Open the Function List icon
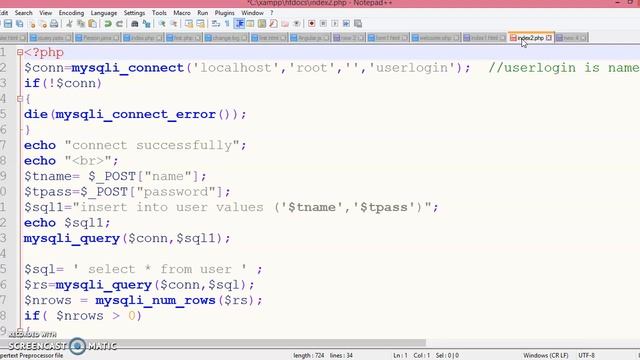Image resolution: width=640 pixels, height=360 pixels. point(273,24)
